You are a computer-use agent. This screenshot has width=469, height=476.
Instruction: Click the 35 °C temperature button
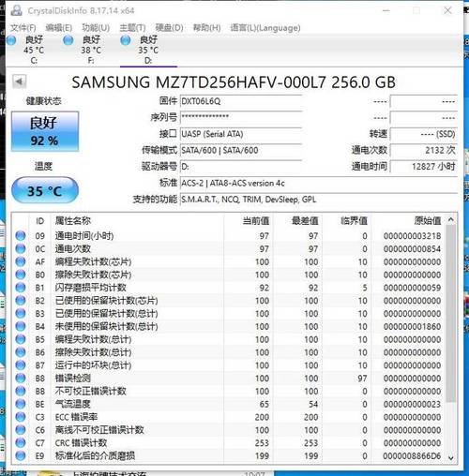pyautogui.click(x=45, y=190)
